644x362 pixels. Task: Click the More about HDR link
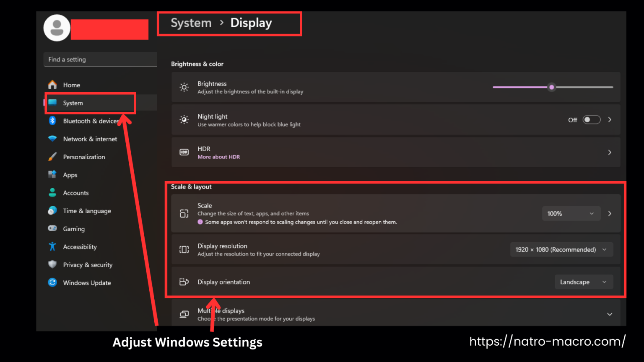tap(219, 157)
